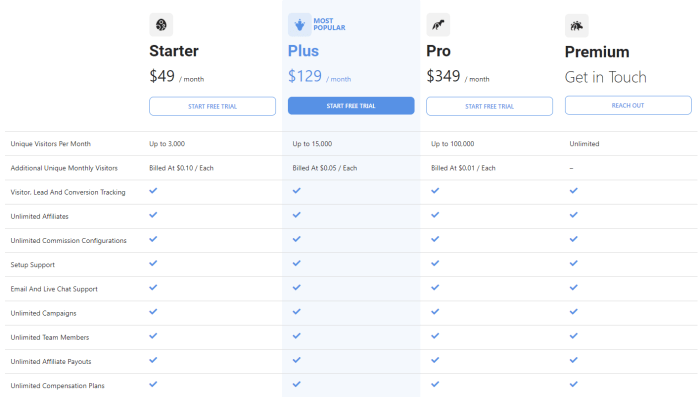700x397 pixels.
Task: Click the $349 price
Action: pyautogui.click(x=443, y=76)
